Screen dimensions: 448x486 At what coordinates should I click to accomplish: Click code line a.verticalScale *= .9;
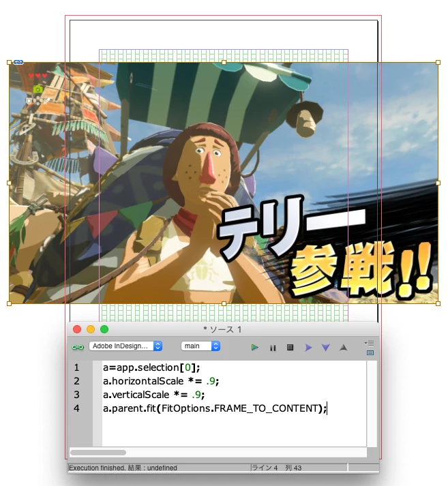pyautogui.click(x=154, y=395)
